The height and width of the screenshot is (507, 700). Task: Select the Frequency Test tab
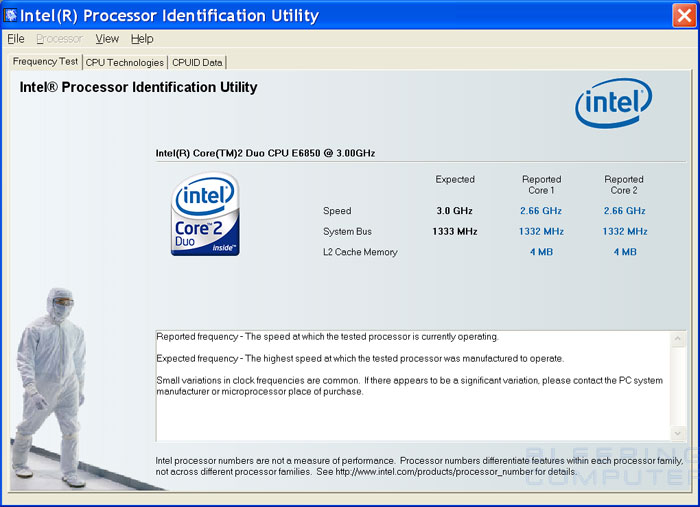click(45, 62)
